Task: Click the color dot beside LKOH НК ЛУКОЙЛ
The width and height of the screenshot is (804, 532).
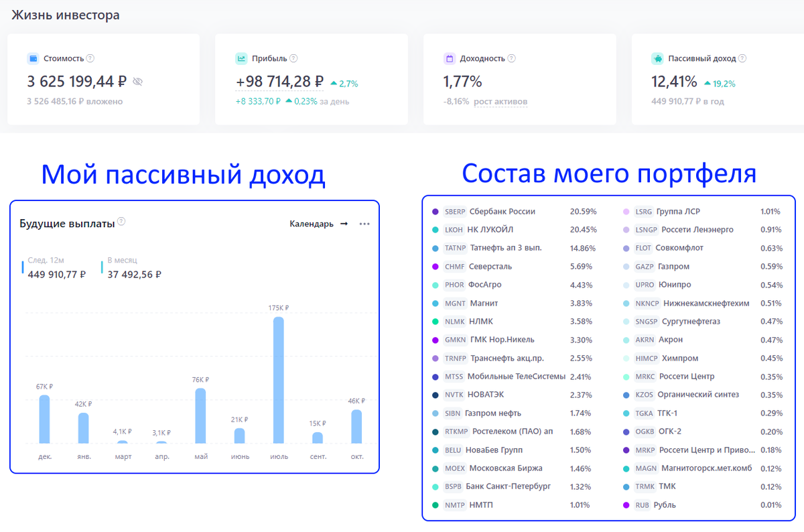Action: coord(435,229)
